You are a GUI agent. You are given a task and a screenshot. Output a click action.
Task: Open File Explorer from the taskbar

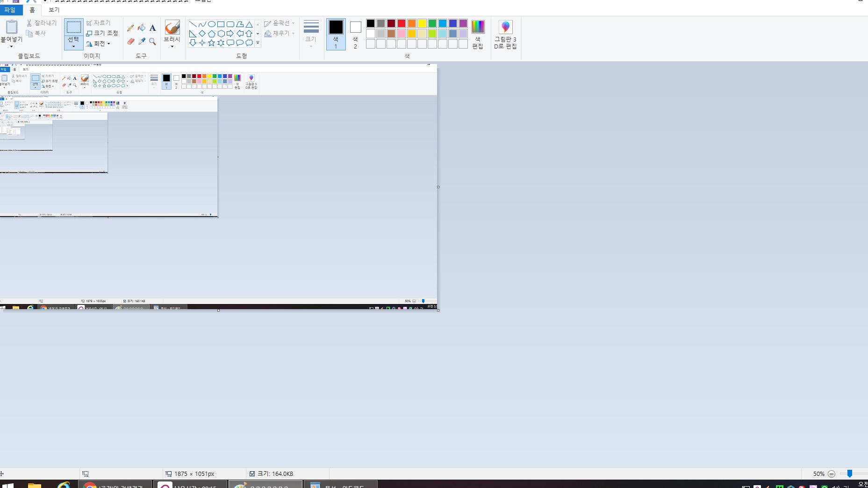(x=35, y=485)
